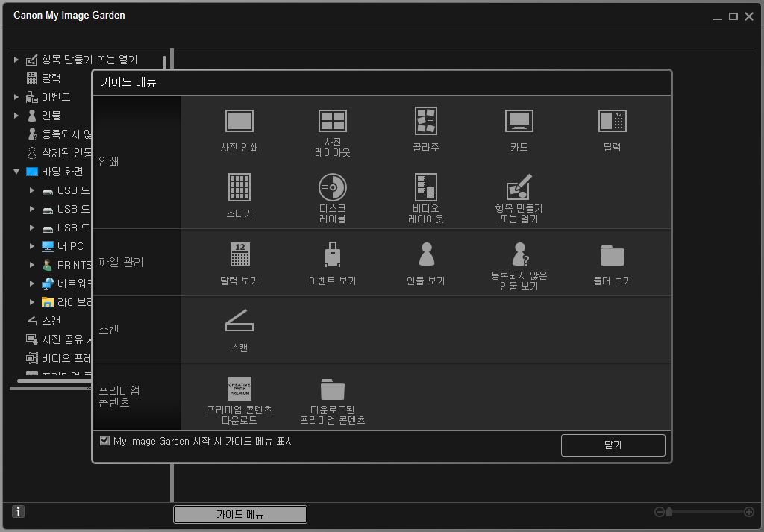Screen dimensions: 764x532
Task: Expand the 네트워크 tree node
Action: (31, 284)
